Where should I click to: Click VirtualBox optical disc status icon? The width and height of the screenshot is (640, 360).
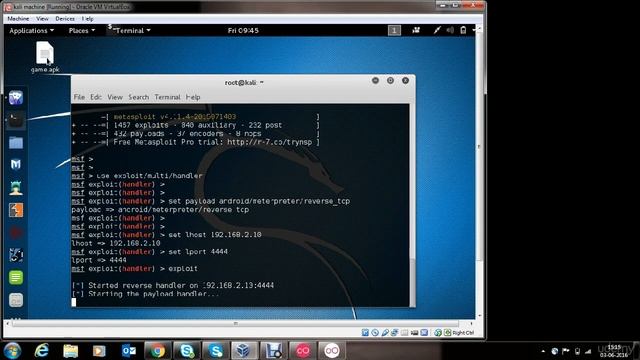pos(375,333)
